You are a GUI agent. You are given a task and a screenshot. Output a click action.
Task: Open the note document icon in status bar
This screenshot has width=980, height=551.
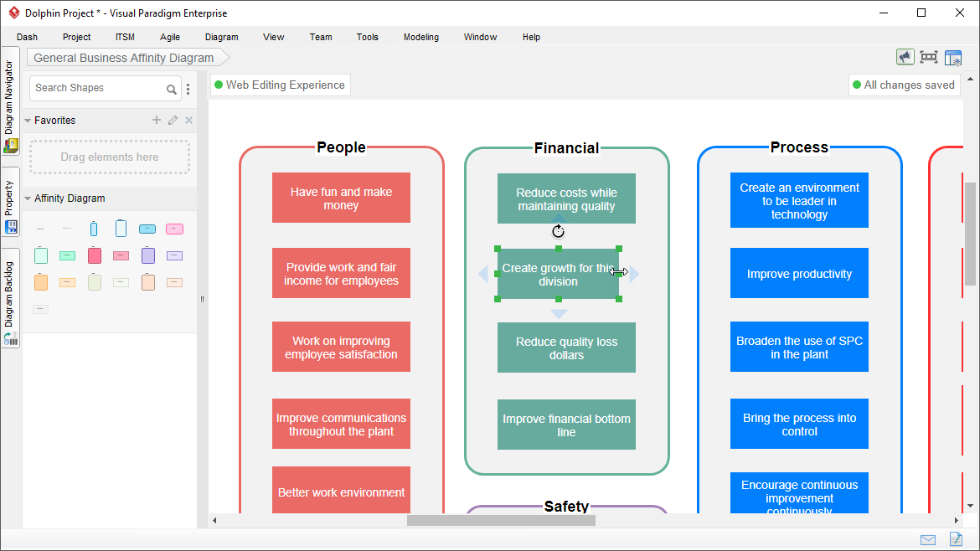(956, 538)
